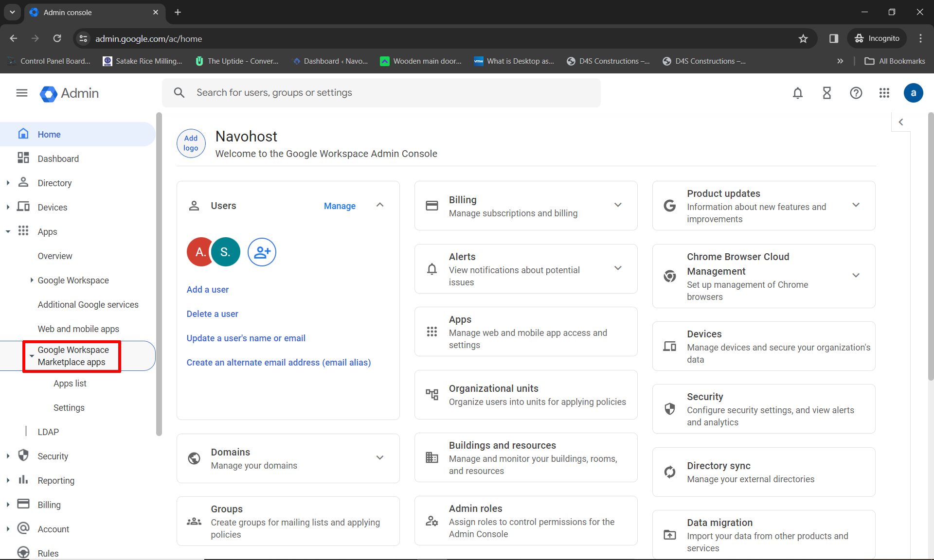Image resolution: width=934 pixels, height=560 pixels.
Task: Expand the Directory tree item arrow
Action: (8, 183)
